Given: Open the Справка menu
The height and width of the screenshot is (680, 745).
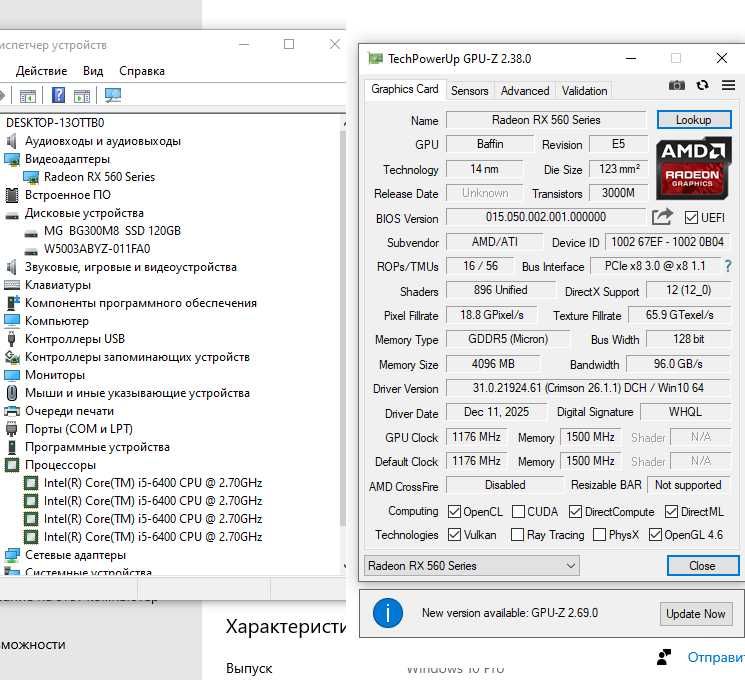Looking at the screenshot, I should [142, 71].
